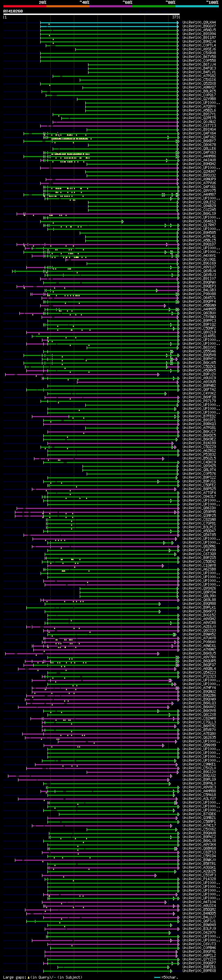The width and height of the screenshot is (222, 980).
Task: Select the UniRef100_B8LRC5 hit
Action: 199,92
